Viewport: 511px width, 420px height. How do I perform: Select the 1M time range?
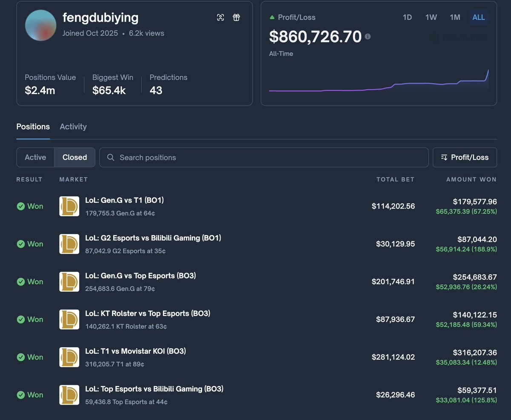pos(455,17)
